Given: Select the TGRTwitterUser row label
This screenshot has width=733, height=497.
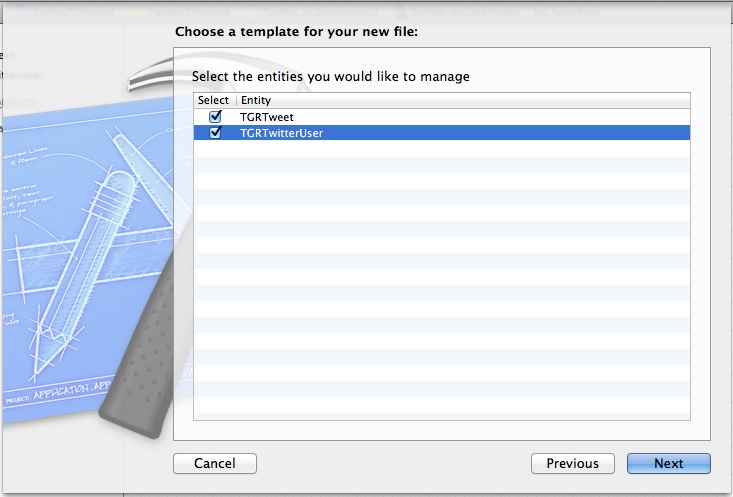Looking at the screenshot, I should [x=281, y=133].
